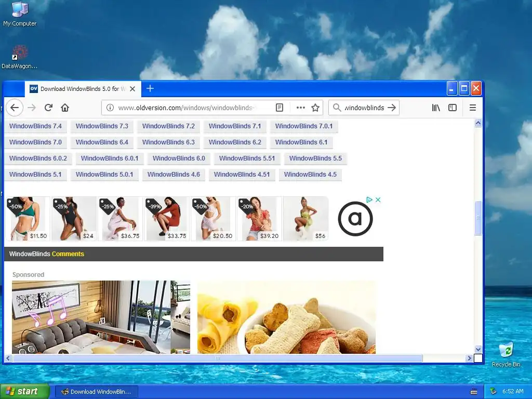Click the keyboard tray icon
This screenshot has width=532, height=399.
[474, 392]
